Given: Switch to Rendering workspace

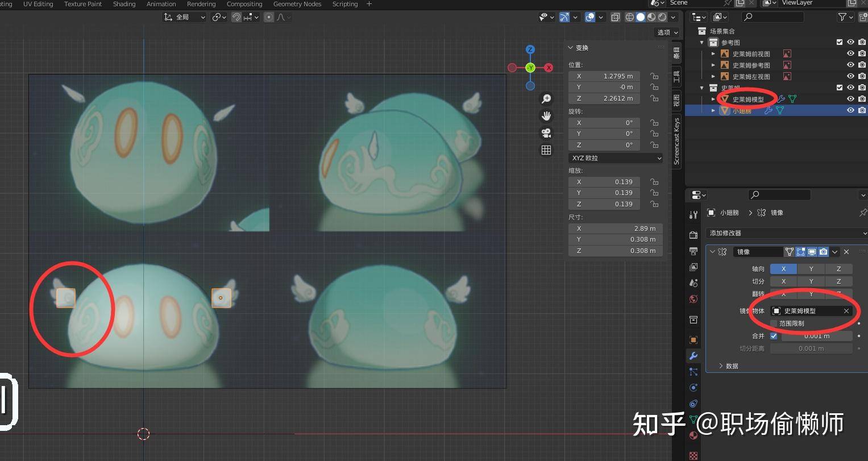Looking at the screenshot, I should [201, 4].
